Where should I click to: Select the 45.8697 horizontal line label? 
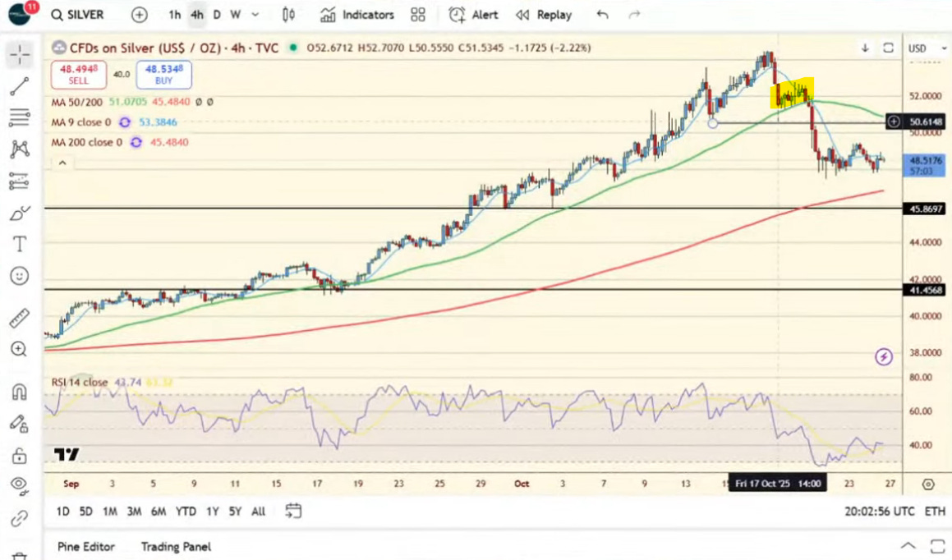click(x=925, y=209)
